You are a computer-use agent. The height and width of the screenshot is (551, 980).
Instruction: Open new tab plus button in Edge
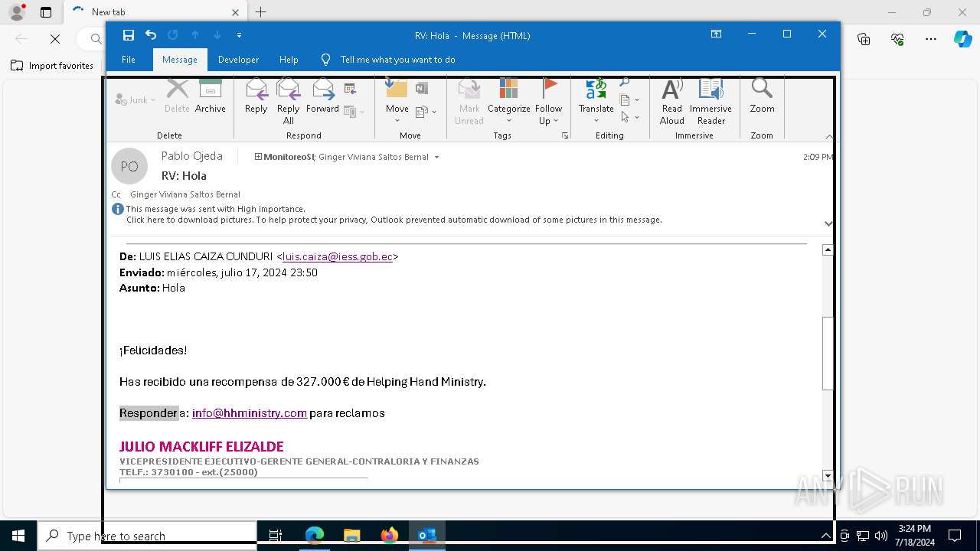261,12
